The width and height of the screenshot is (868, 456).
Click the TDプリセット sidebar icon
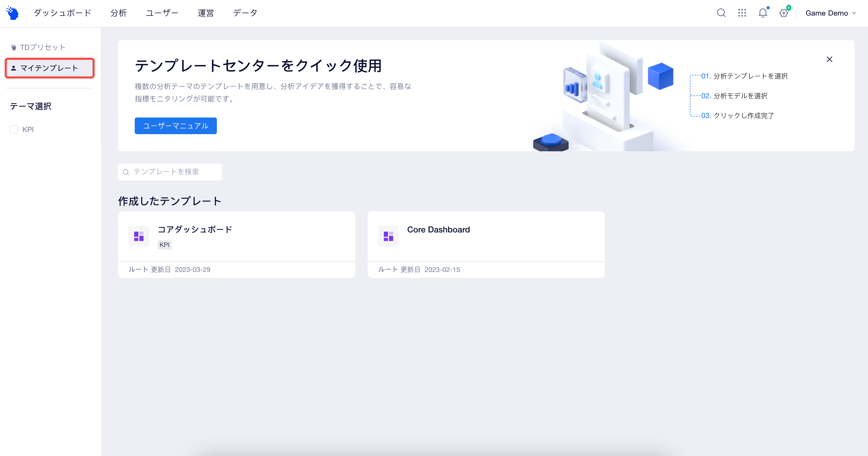(14, 48)
